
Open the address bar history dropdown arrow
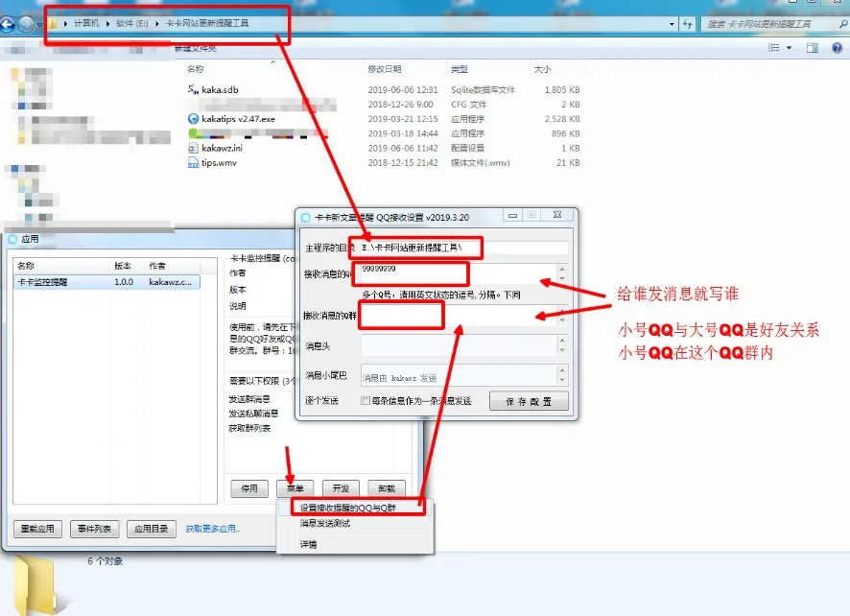[672, 24]
